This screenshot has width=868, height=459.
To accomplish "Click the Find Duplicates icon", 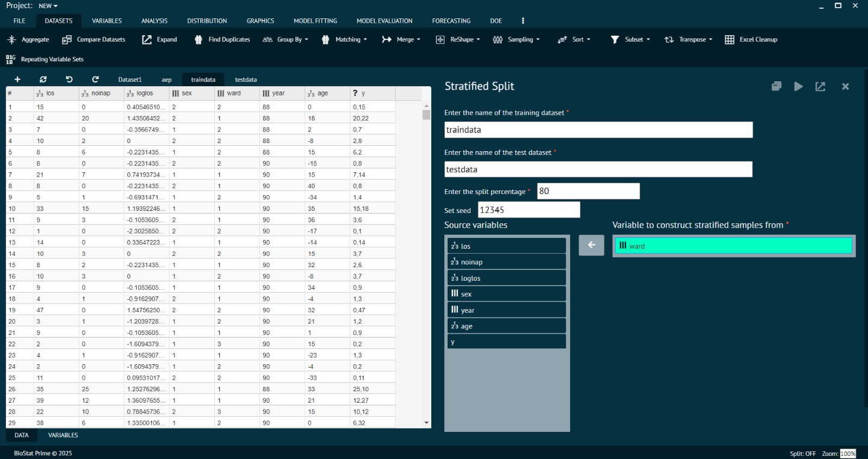I will point(199,40).
